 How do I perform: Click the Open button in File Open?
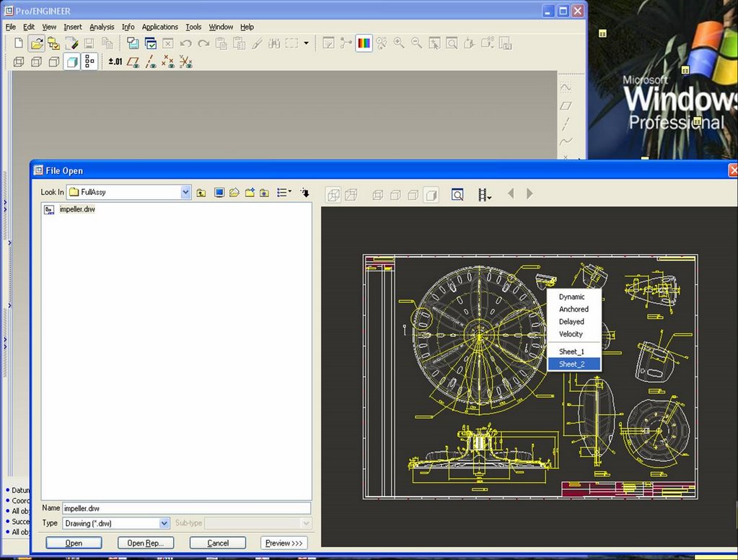(x=74, y=543)
